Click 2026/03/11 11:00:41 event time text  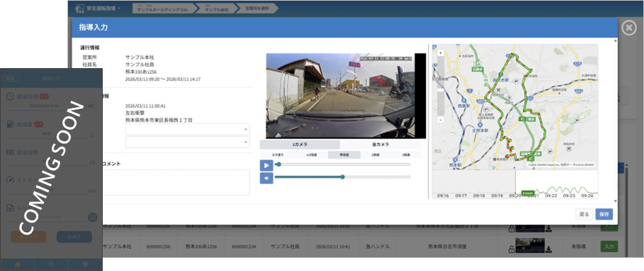145,106
